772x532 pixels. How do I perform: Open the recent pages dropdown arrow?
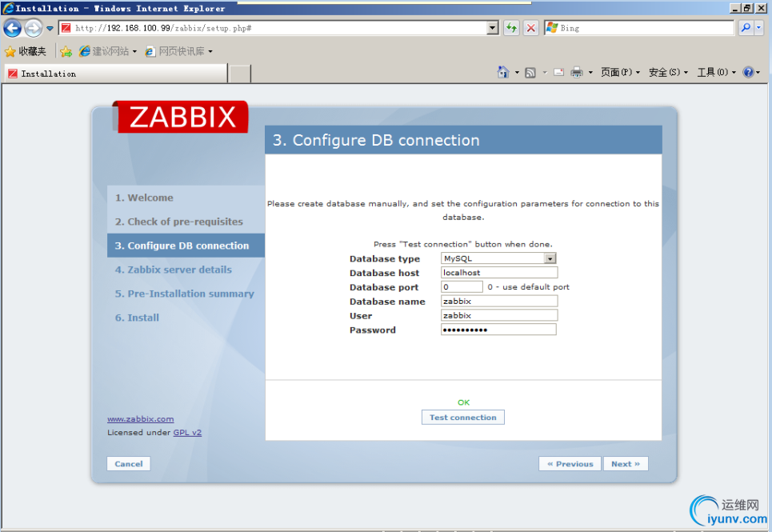click(50, 29)
